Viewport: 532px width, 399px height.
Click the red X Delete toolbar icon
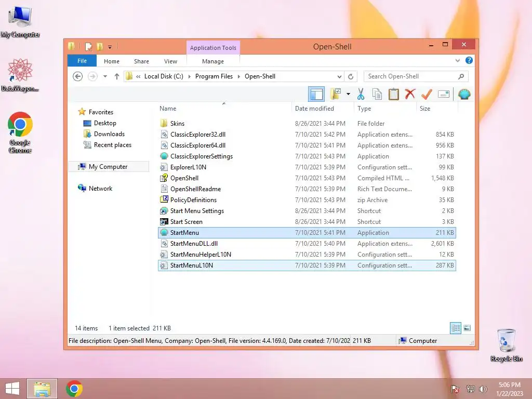[410, 94]
